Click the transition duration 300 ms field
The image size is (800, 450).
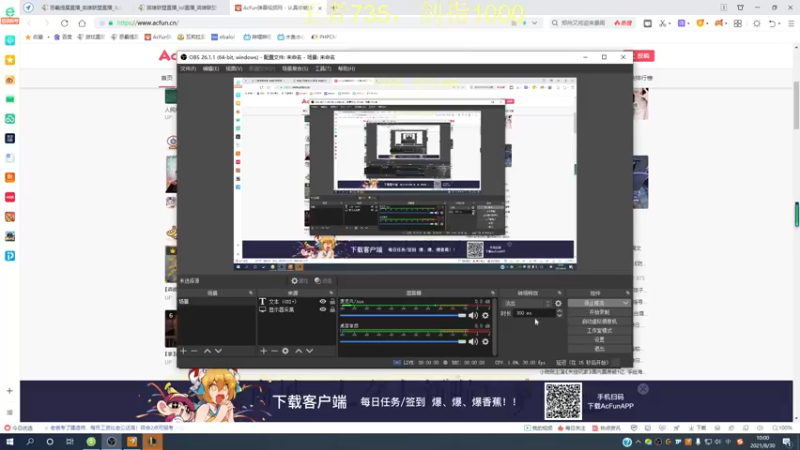point(534,313)
